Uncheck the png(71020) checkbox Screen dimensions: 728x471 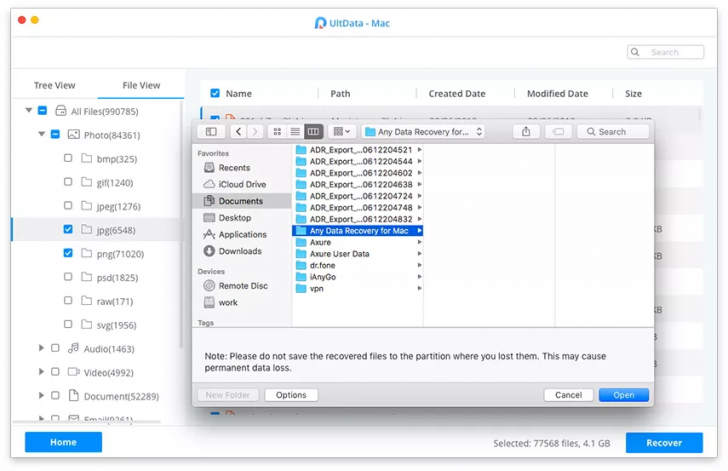point(68,253)
